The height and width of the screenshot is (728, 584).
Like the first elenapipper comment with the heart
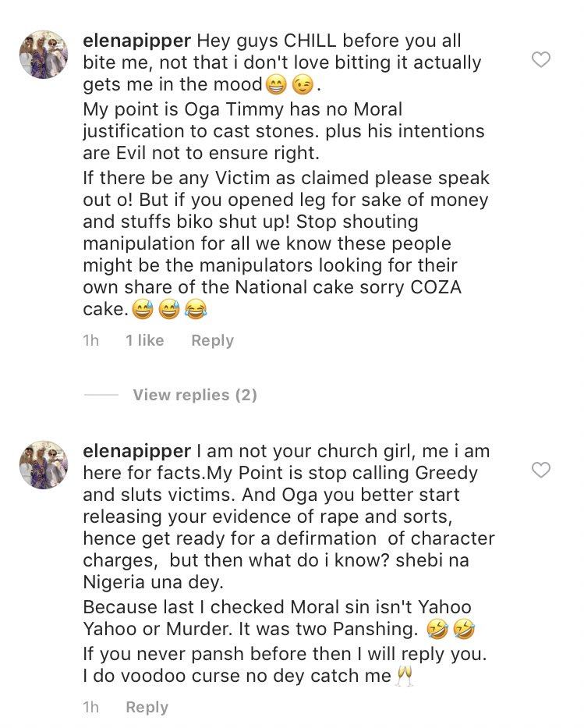pos(540,60)
